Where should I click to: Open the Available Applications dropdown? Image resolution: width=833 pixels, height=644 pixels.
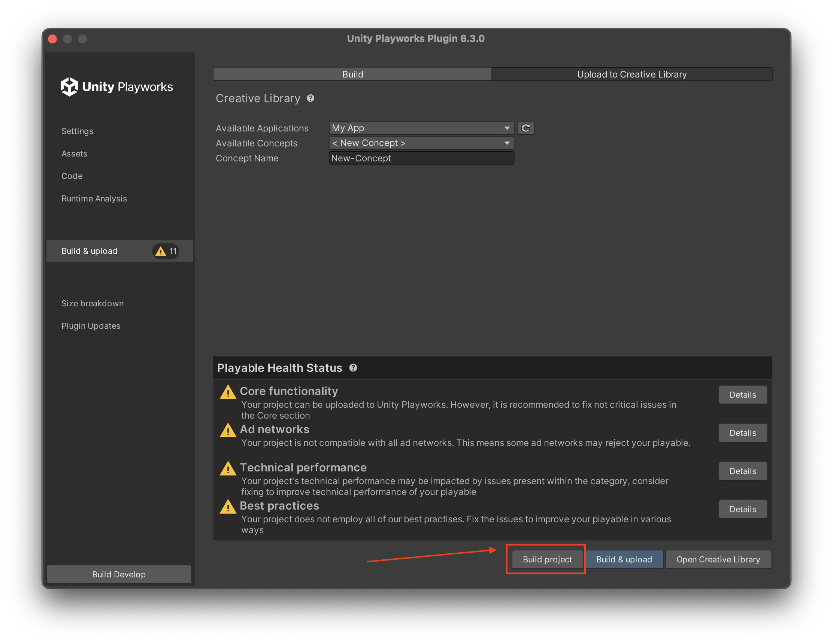[x=421, y=128]
